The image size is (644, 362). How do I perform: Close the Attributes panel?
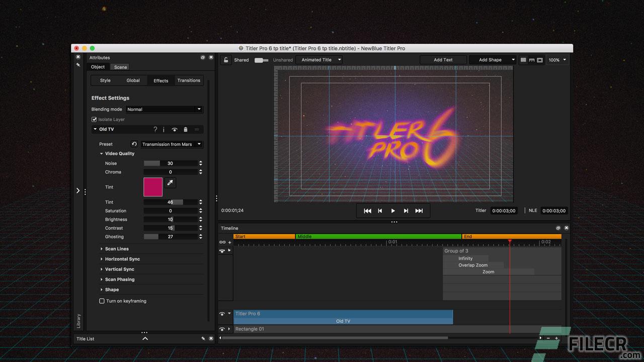(x=211, y=58)
